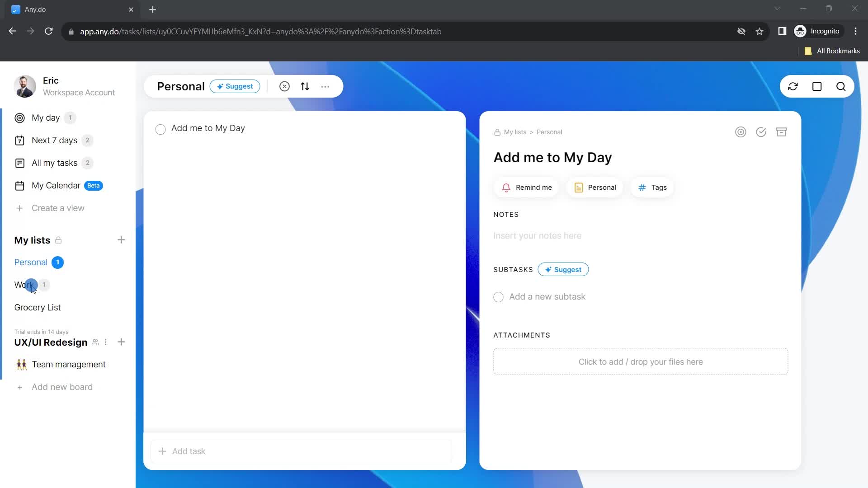Click the filter/clear icon on Personal
868x488 pixels.
[285, 86]
